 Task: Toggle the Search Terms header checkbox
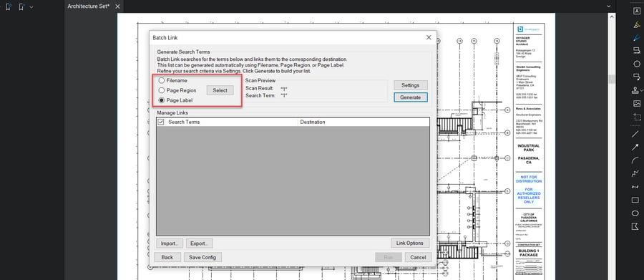click(160, 122)
